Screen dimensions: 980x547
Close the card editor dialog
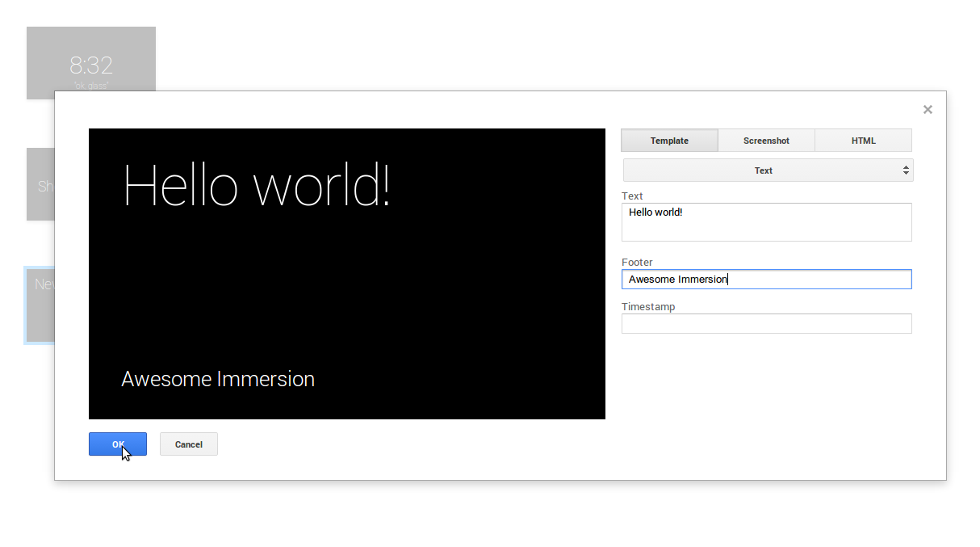point(928,110)
